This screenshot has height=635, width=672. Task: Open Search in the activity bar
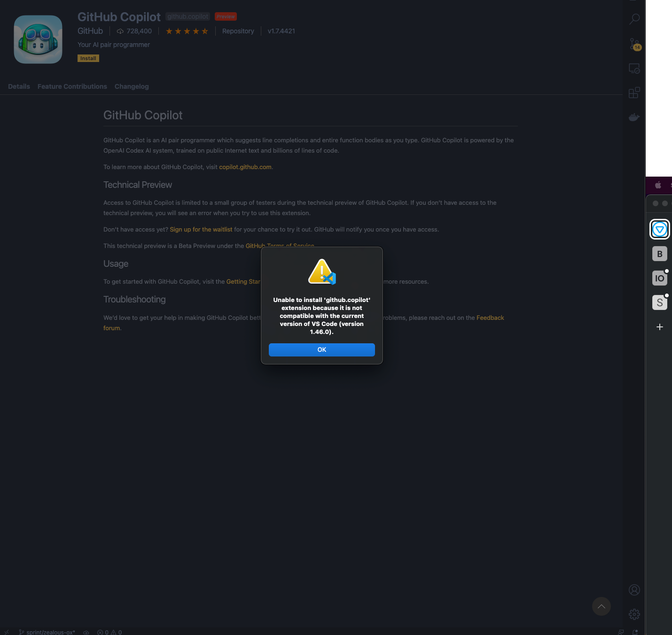tap(634, 19)
